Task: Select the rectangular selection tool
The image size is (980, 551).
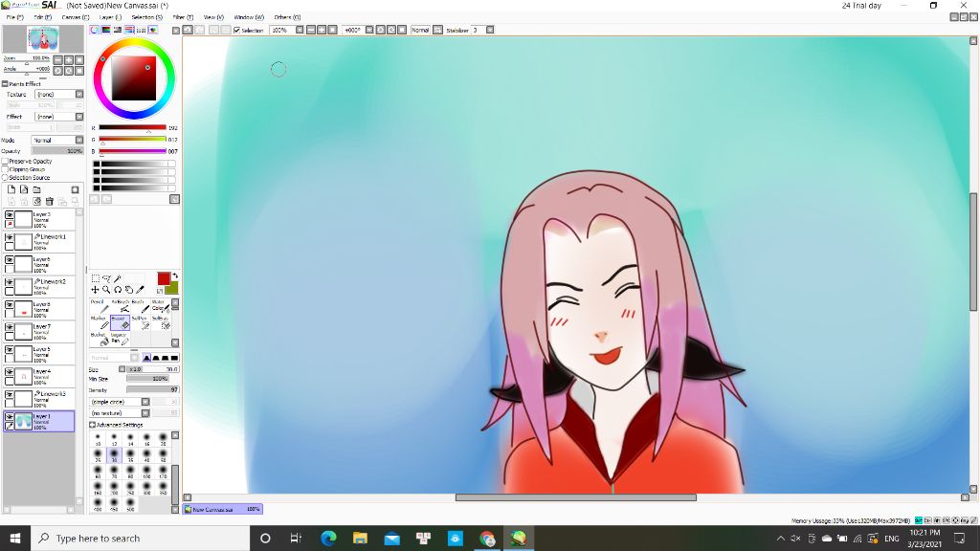Action: (x=95, y=278)
